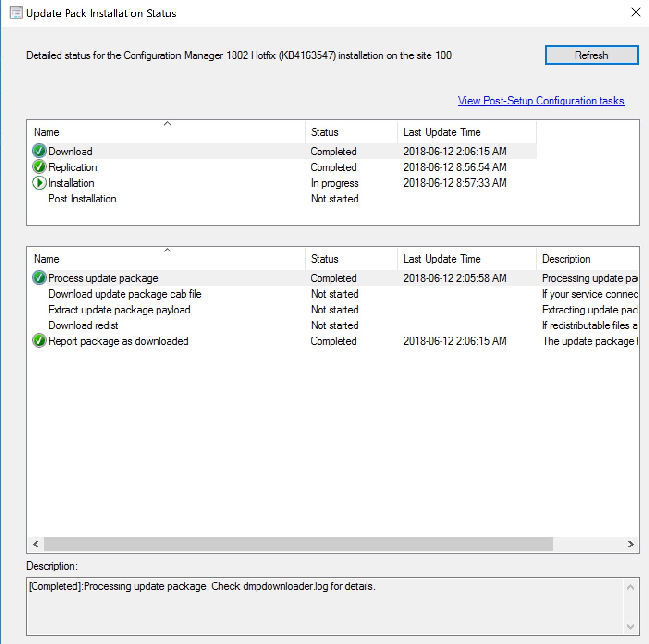Sort upper list by Status column header

[351, 132]
